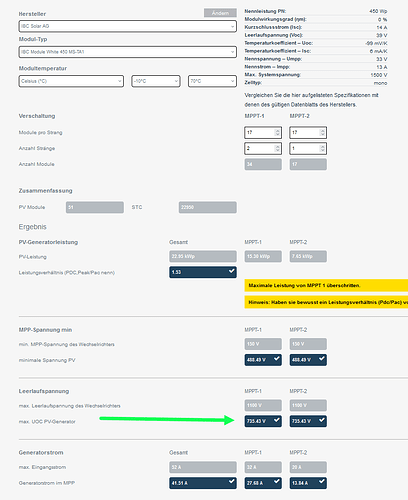Click checkmark on MPPT-1 Generatorstrom 27.68 A
The width and height of the screenshot is (408, 500).
(x=277, y=481)
